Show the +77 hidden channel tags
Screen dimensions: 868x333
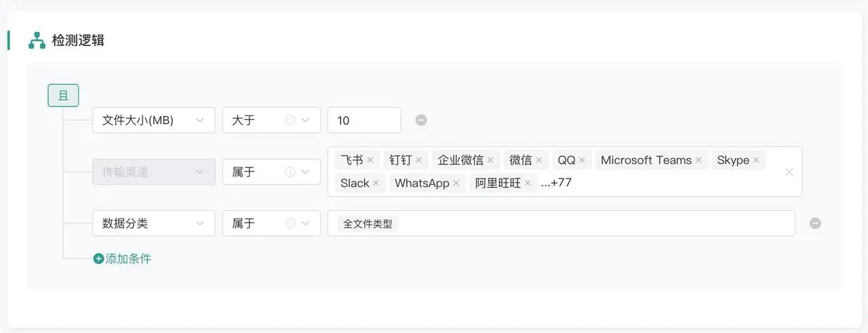pyautogui.click(x=557, y=183)
